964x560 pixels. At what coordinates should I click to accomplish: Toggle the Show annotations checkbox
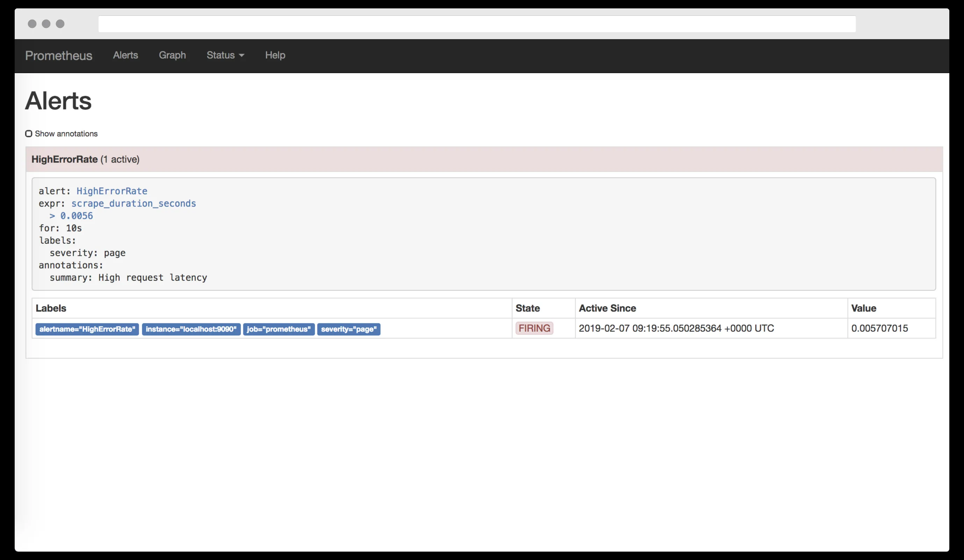29,134
